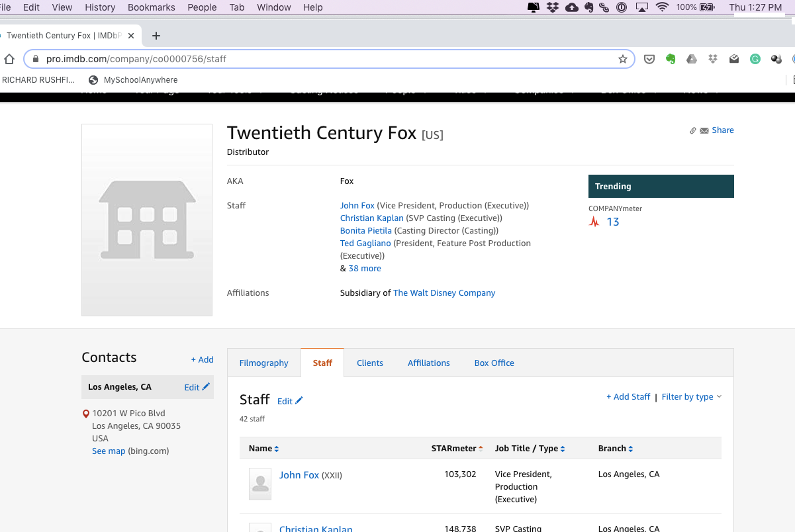Select the Staff tab
This screenshot has width=795, height=532.
(x=322, y=363)
